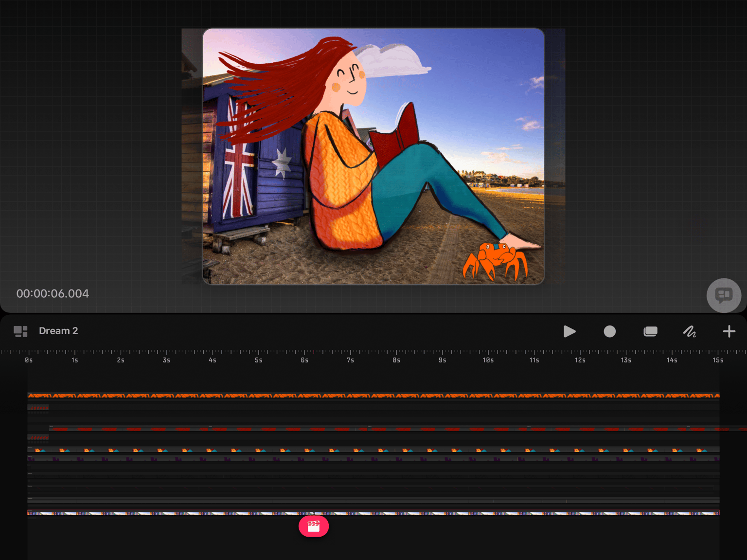Screen dimensions: 747x560
Task: Jump to the 2s mark on the ruler
Action: 121,360
